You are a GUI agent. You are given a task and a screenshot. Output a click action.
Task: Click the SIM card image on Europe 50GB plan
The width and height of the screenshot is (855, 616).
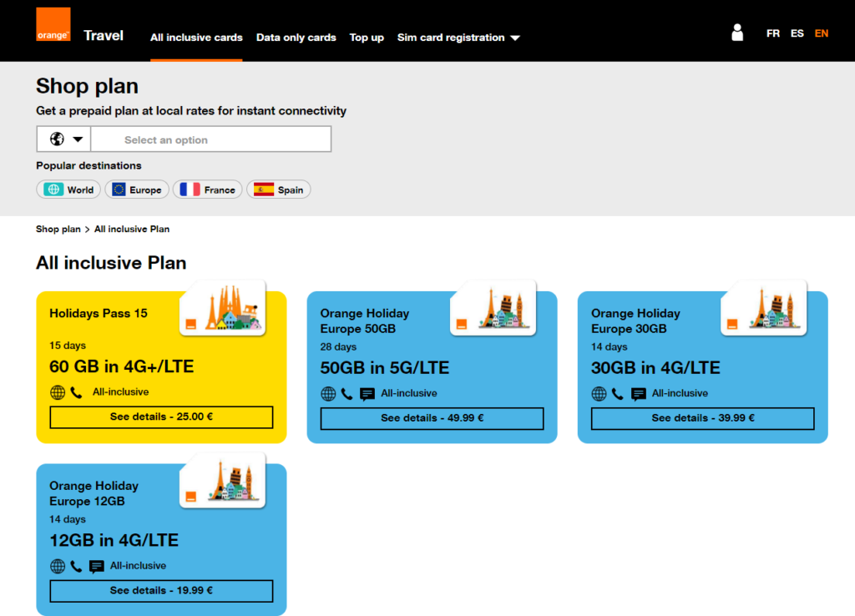pyautogui.click(x=493, y=308)
